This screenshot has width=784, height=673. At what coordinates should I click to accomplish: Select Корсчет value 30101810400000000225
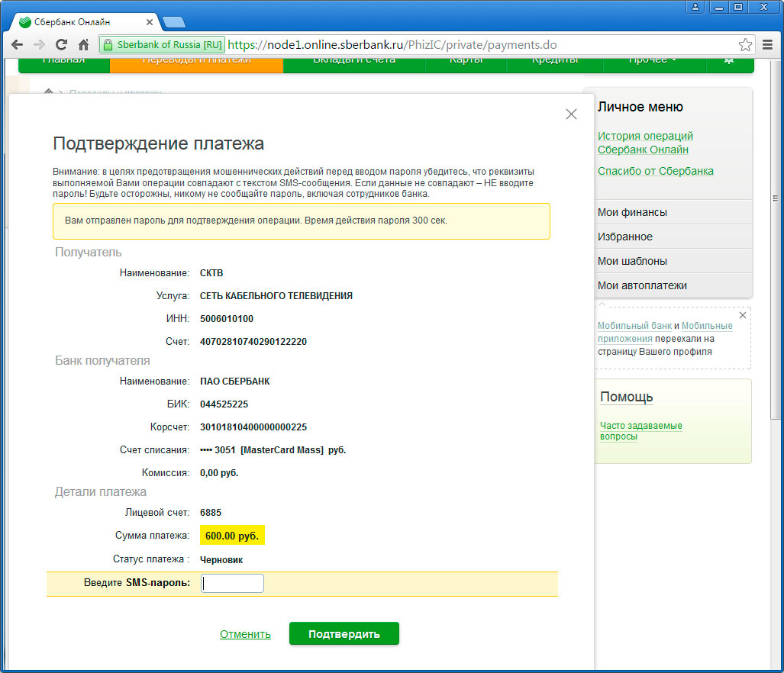253,427
